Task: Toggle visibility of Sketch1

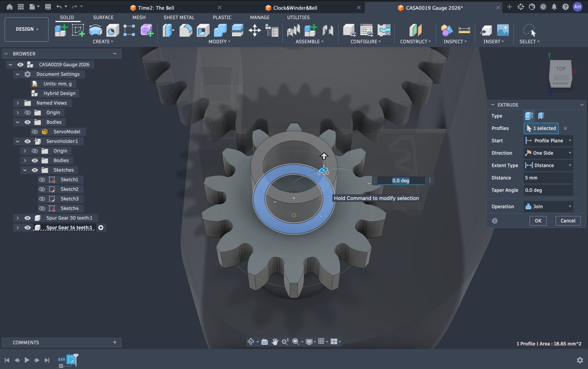Action: 42,179
